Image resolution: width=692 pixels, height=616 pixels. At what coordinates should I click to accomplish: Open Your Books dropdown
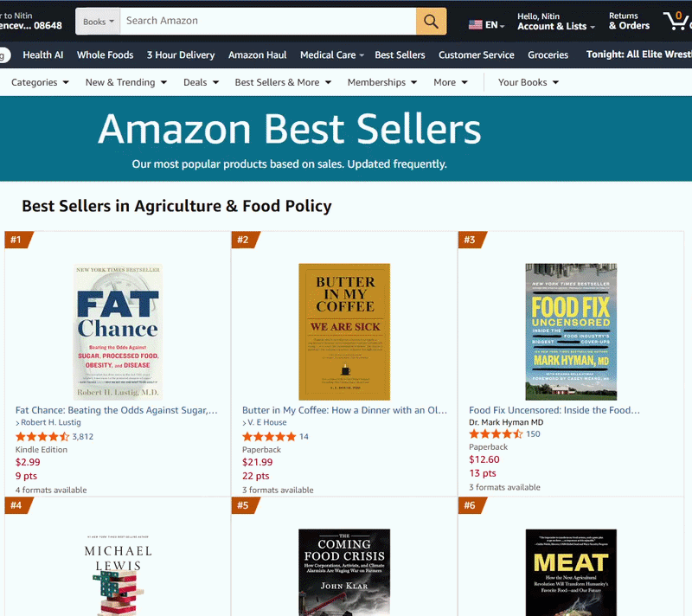pyautogui.click(x=529, y=82)
